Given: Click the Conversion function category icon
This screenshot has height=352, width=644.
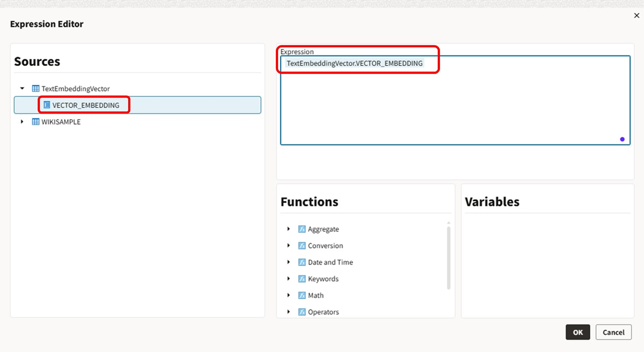Looking at the screenshot, I should click(x=302, y=246).
